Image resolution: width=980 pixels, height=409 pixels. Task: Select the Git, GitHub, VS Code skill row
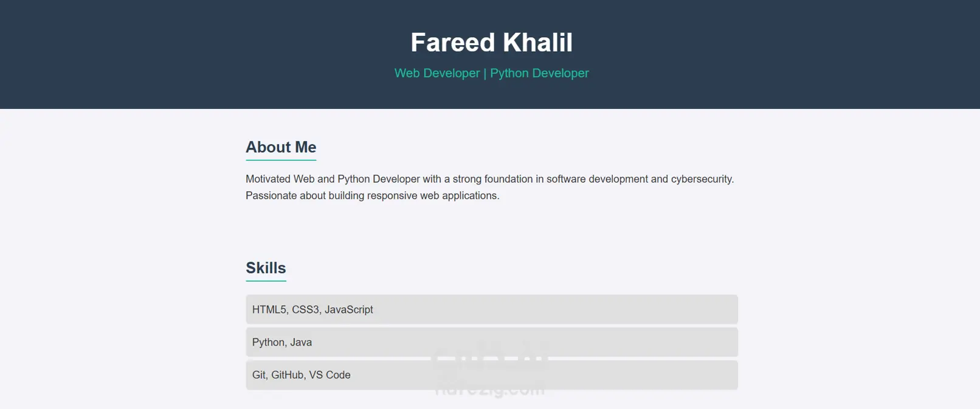point(492,375)
